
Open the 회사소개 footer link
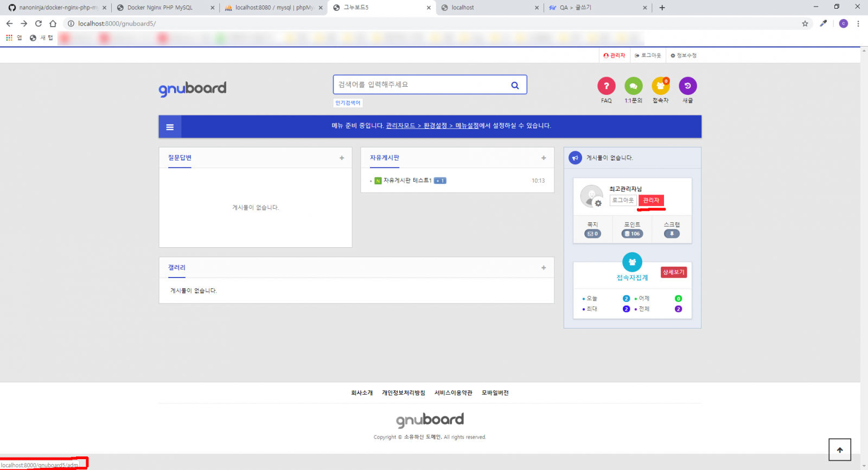point(362,393)
